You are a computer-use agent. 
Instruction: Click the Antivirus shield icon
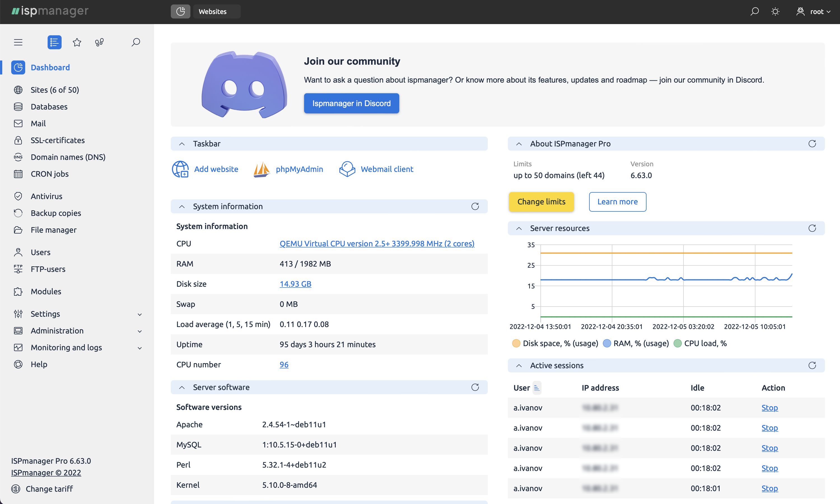click(x=18, y=196)
